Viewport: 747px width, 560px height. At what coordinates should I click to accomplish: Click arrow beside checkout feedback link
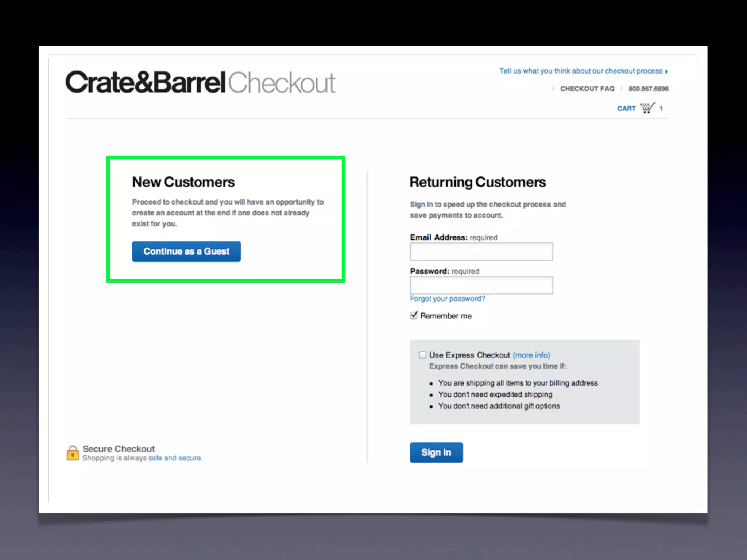[667, 71]
